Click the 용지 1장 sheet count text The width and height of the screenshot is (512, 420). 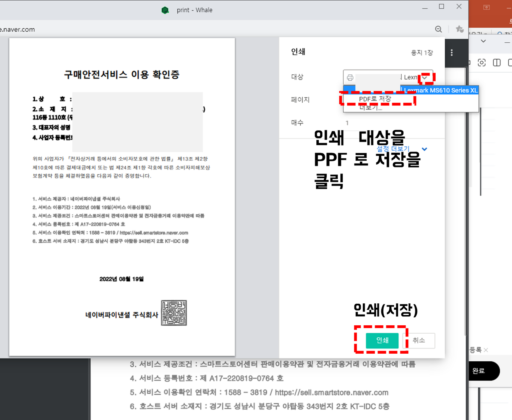pos(422,53)
